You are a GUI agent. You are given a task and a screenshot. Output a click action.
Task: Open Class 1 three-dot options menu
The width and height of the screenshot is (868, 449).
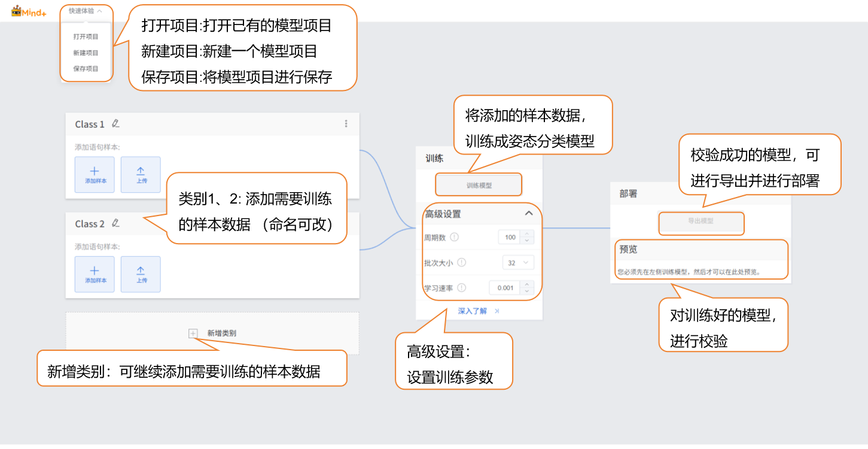point(346,124)
